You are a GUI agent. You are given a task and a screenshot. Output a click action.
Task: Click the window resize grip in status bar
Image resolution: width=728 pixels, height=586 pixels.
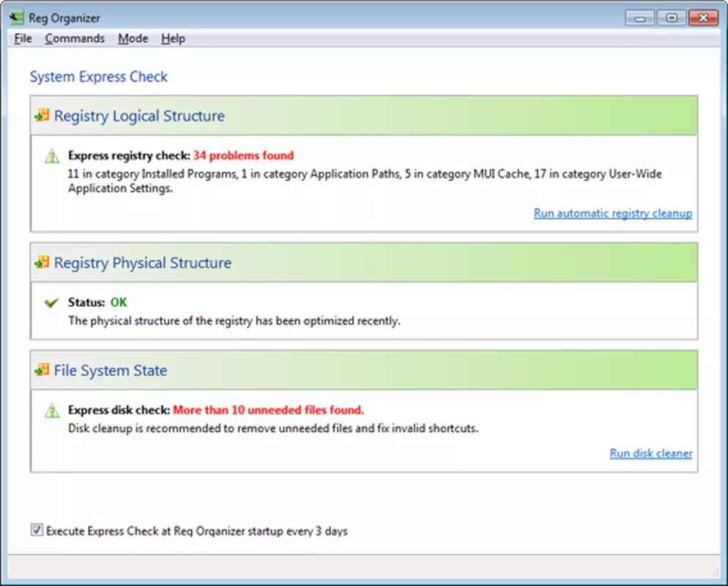coord(715,574)
